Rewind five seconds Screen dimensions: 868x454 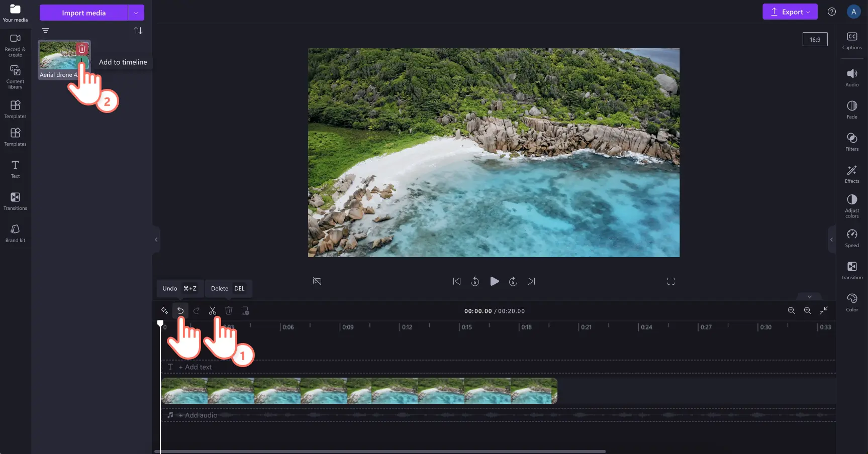[475, 281]
